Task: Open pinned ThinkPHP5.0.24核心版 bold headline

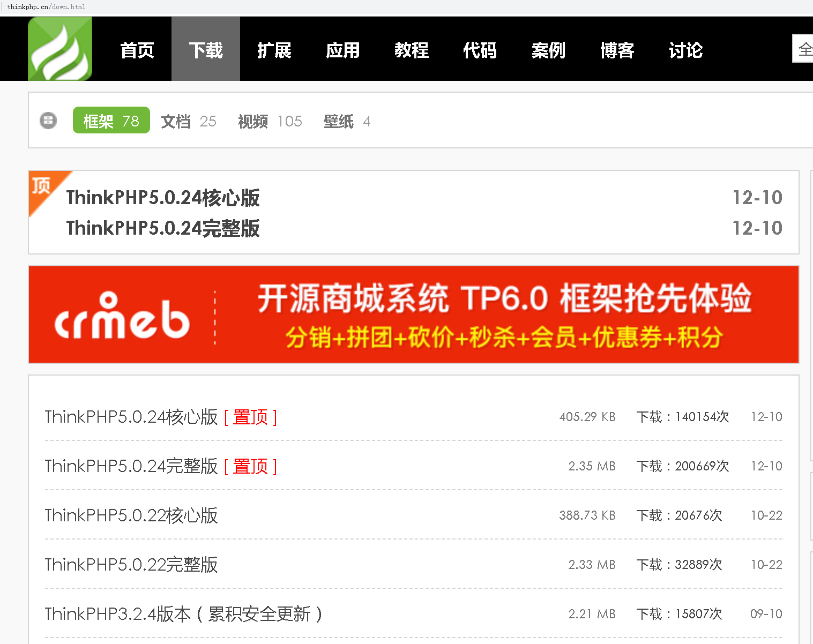Action: coord(163,197)
